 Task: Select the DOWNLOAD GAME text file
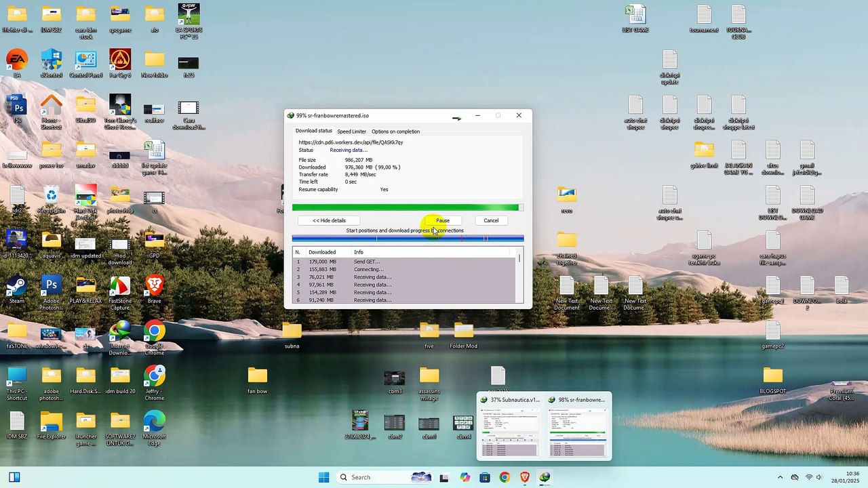point(807,201)
